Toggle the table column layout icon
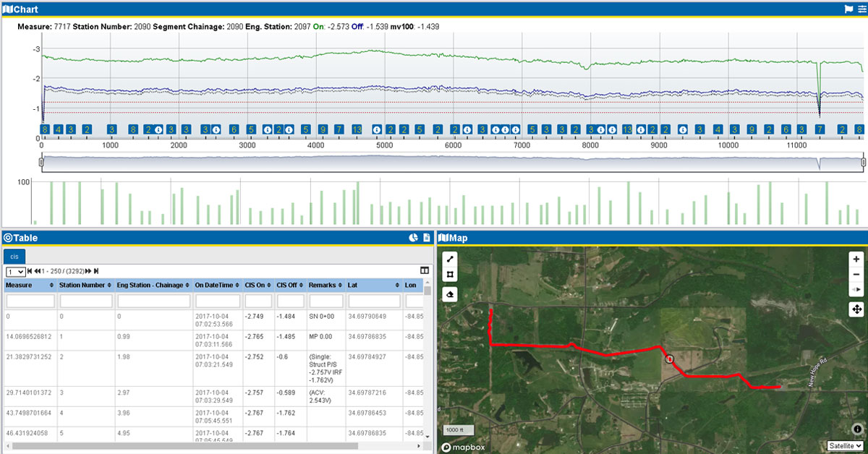868x454 pixels. [424, 270]
